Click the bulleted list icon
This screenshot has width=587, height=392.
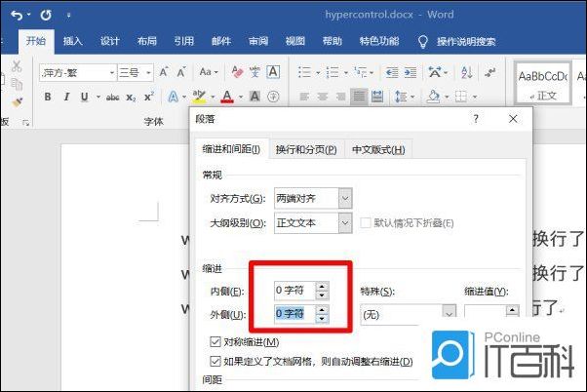click(x=304, y=72)
